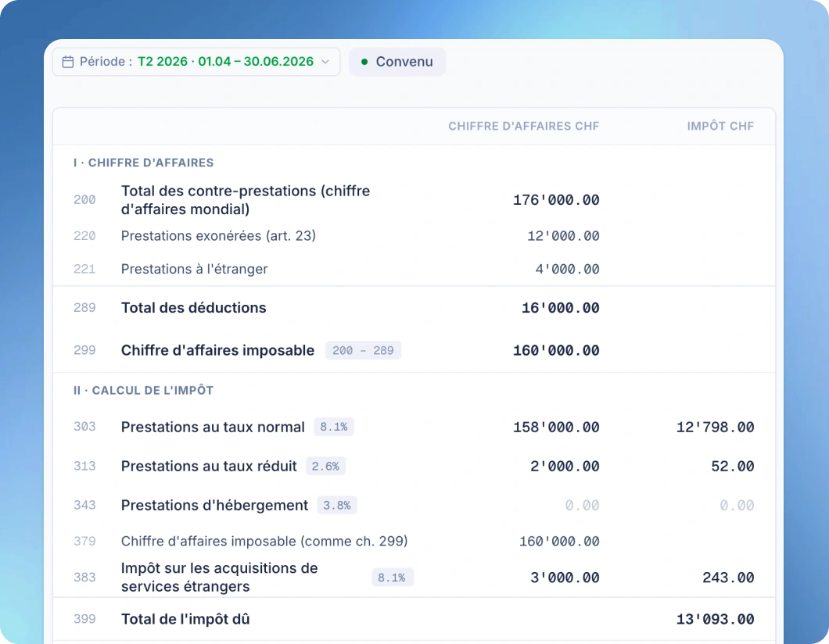Click Total des contre-prestations label
Image resolution: width=829 pixels, height=644 pixels.
click(246, 200)
